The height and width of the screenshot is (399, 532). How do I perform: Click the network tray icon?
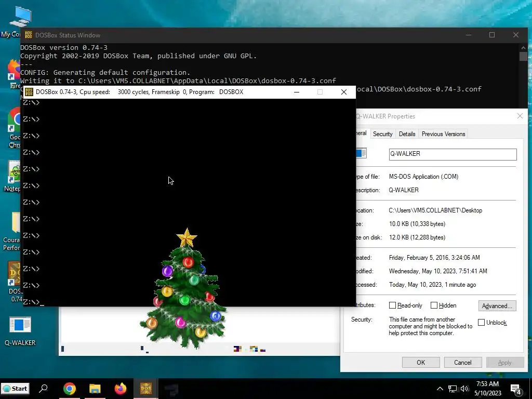[x=453, y=389]
